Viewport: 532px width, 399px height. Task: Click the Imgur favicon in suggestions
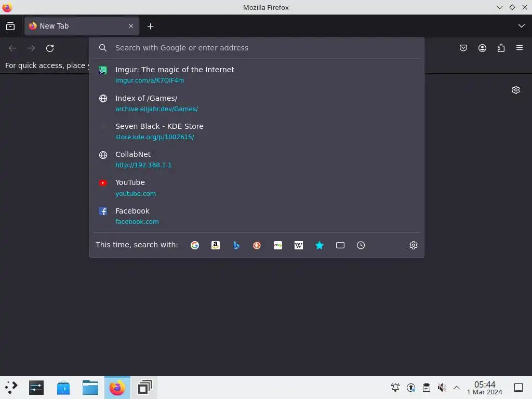pos(103,70)
